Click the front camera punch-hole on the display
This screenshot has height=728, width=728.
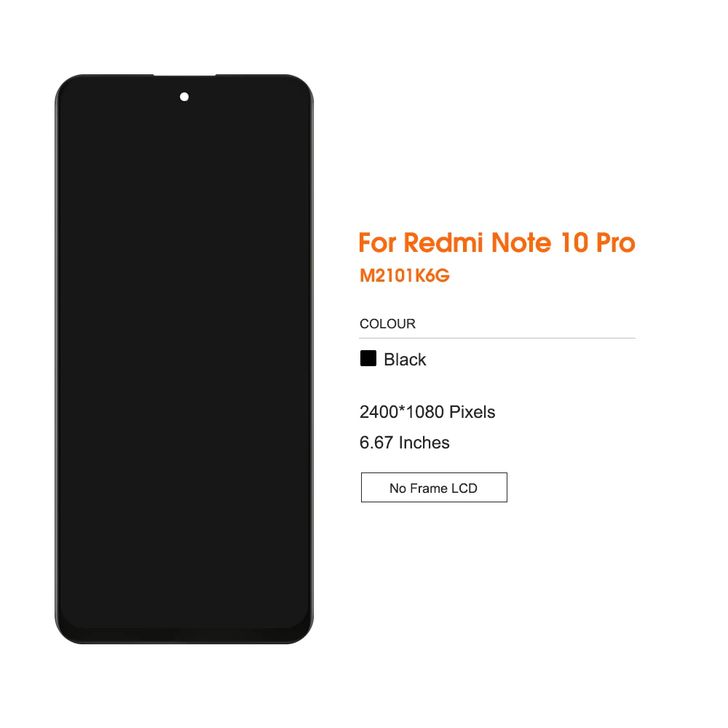coord(184,97)
